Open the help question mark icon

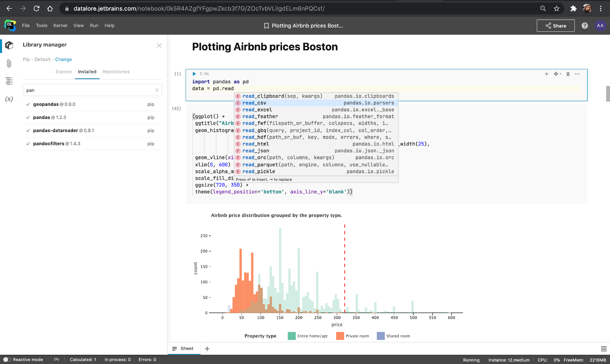click(584, 26)
